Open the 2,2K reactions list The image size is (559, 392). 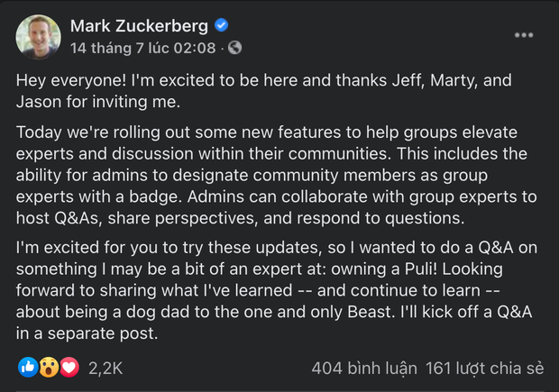105,368
